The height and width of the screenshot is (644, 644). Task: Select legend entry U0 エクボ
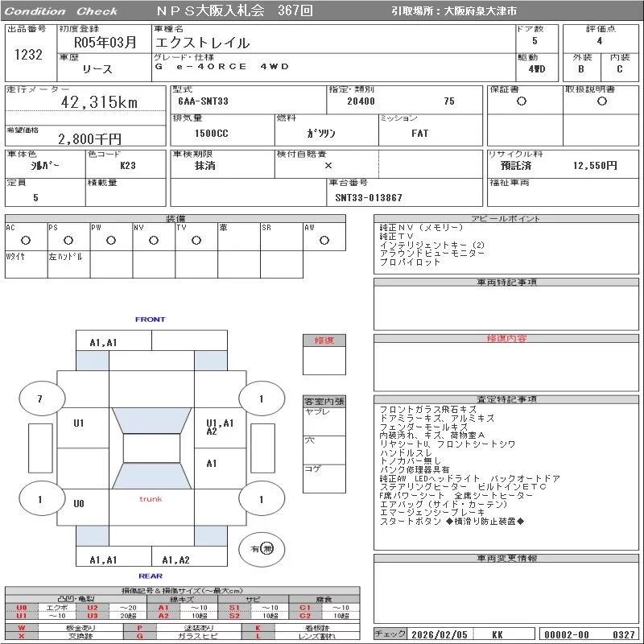pos(39,608)
